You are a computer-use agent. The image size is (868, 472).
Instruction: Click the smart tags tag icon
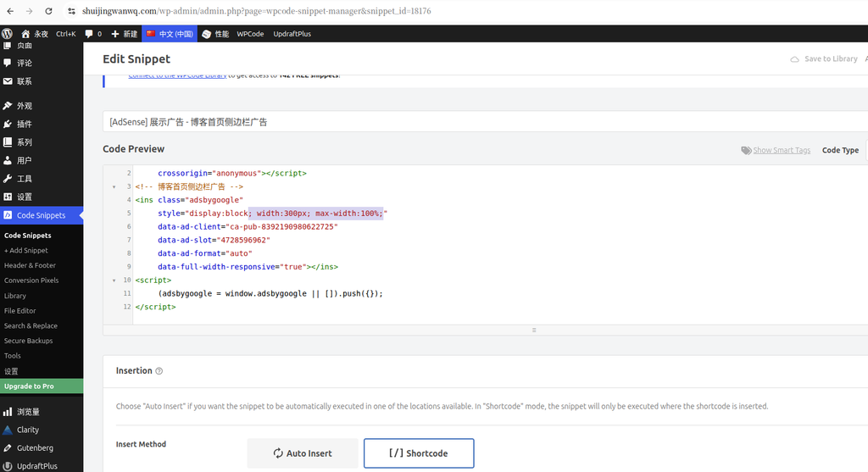click(746, 150)
